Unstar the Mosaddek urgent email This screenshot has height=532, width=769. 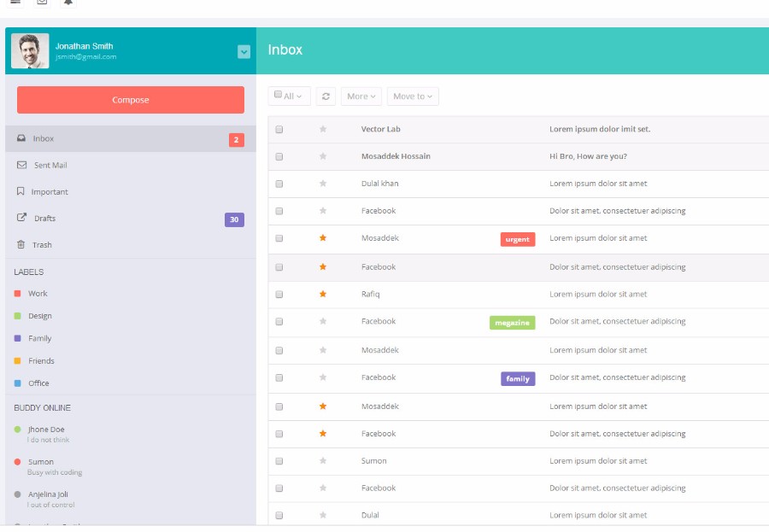(x=323, y=237)
